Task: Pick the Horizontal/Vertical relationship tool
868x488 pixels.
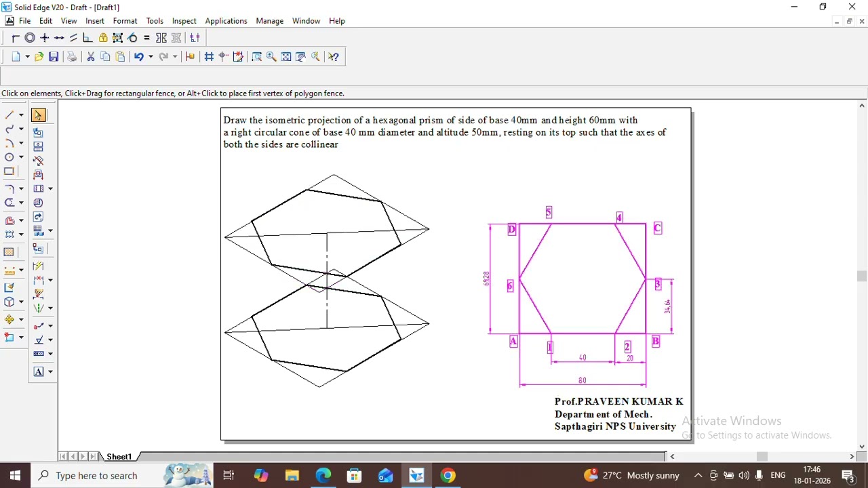Action: click(45, 38)
